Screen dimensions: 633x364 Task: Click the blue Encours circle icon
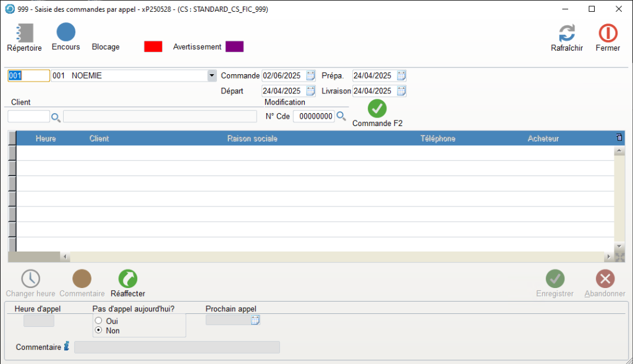tap(66, 32)
